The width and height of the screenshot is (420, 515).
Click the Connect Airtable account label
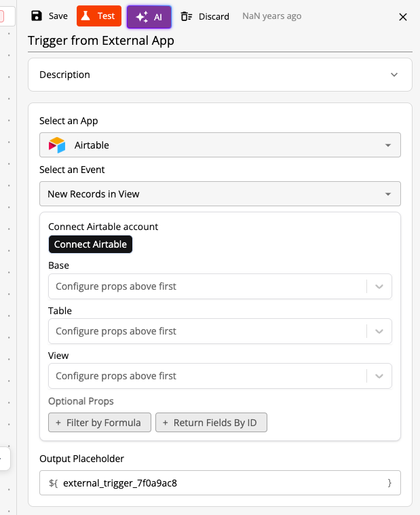(x=103, y=227)
